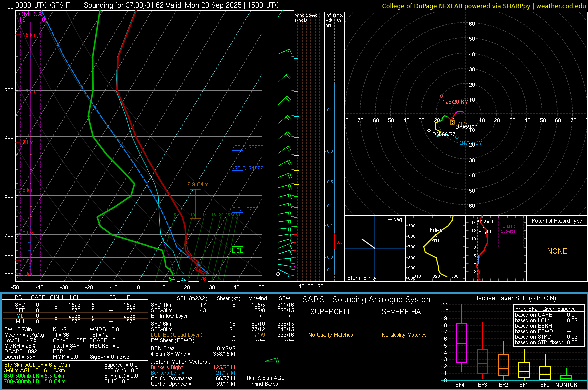Click the 'SARS - Sounding Analogue System' header
Image resolution: width=588 pixels, height=390 pixels.
368,300
